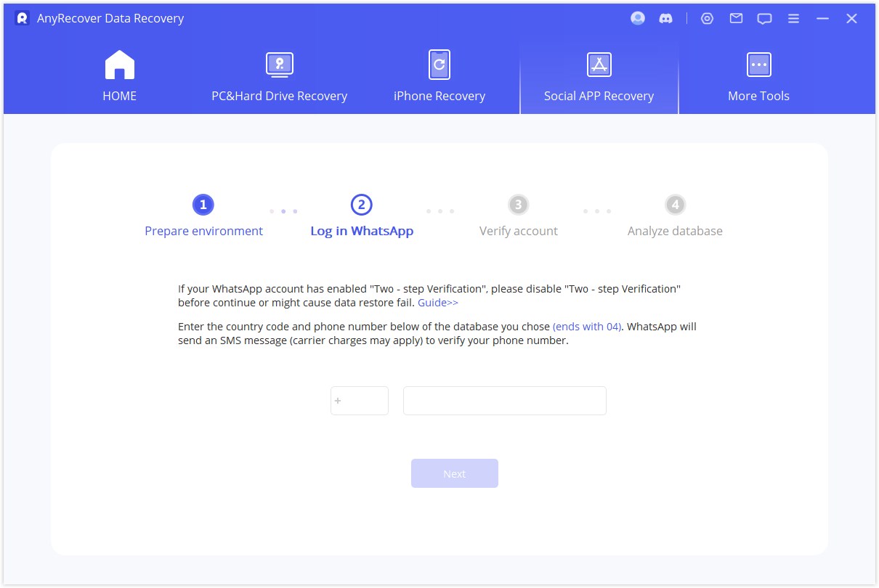879x588 pixels.
Task: Open the Guide>> link
Action: [438, 303]
